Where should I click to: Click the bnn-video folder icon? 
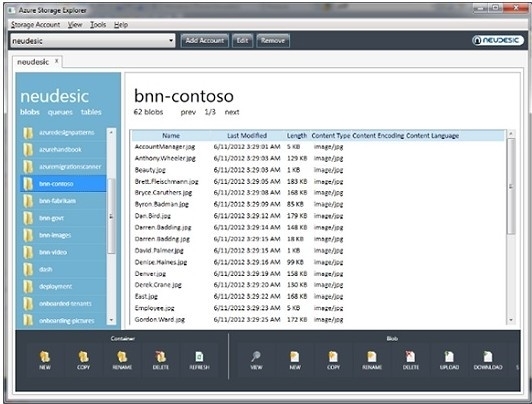(28, 252)
